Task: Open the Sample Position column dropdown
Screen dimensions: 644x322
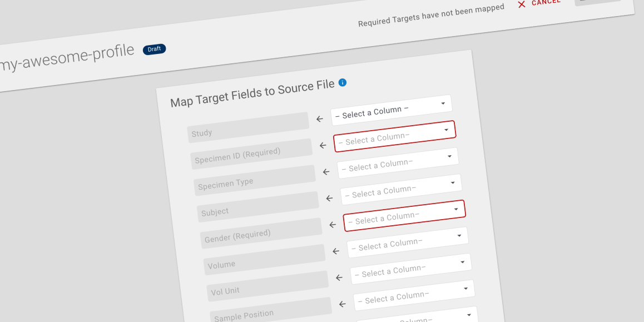Action: point(414,295)
